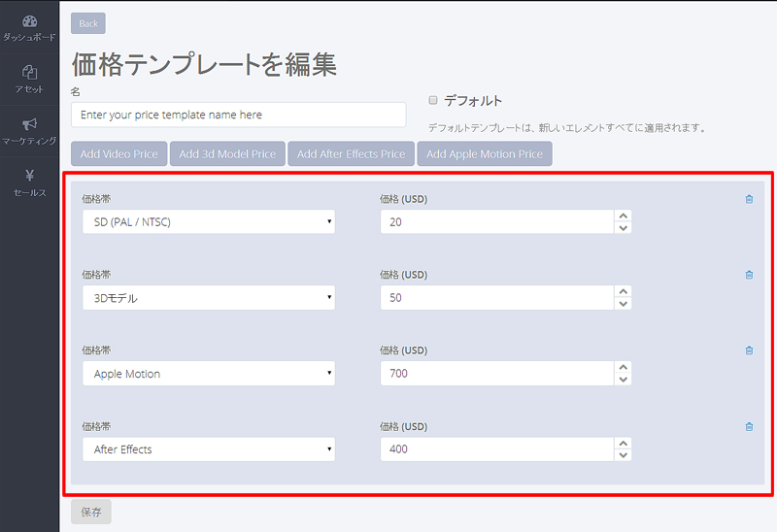Click the 価格 (USD) label above 20
The height and width of the screenshot is (532, 777).
coord(403,199)
